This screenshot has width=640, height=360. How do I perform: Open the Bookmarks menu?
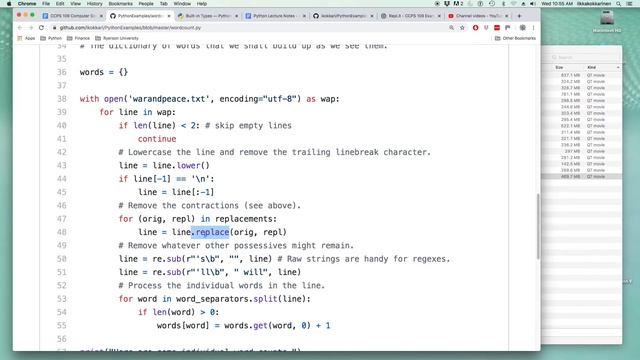(120, 4)
